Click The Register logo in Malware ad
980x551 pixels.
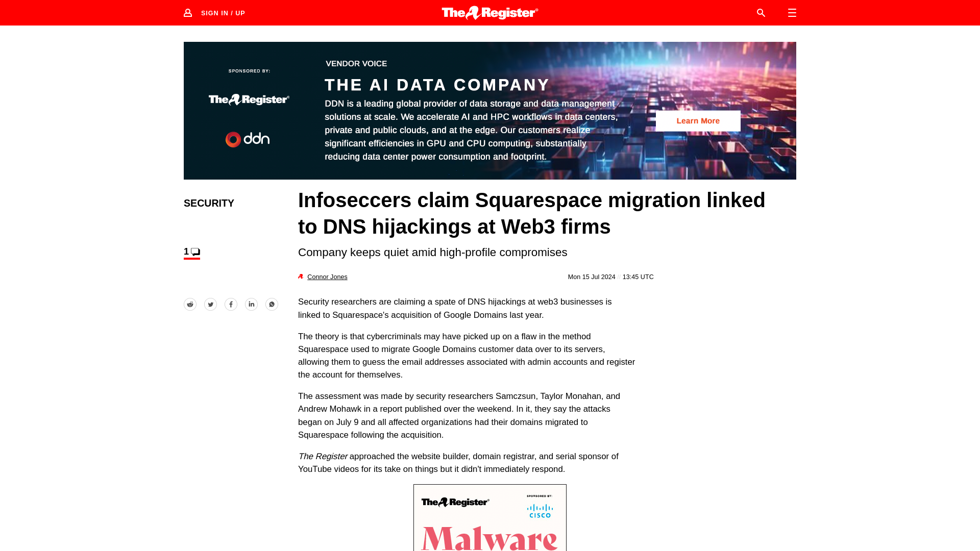pos(455,502)
